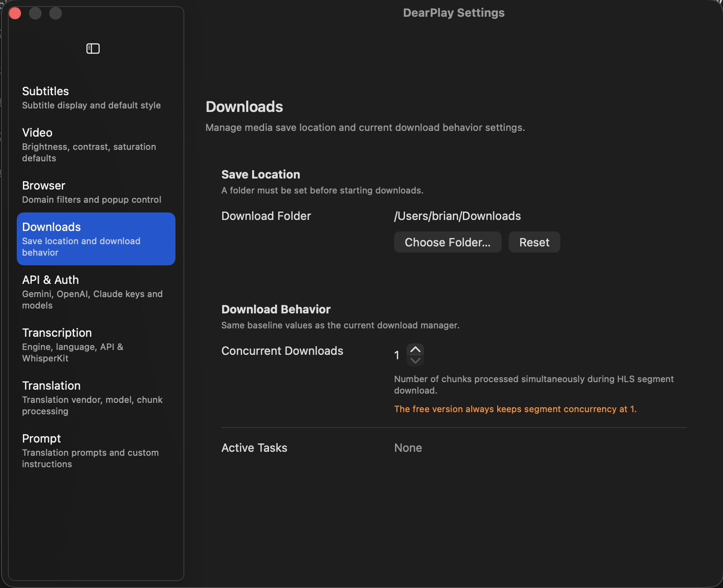Click the Download Folder label
The image size is (723, 588).
click(266, 216)
